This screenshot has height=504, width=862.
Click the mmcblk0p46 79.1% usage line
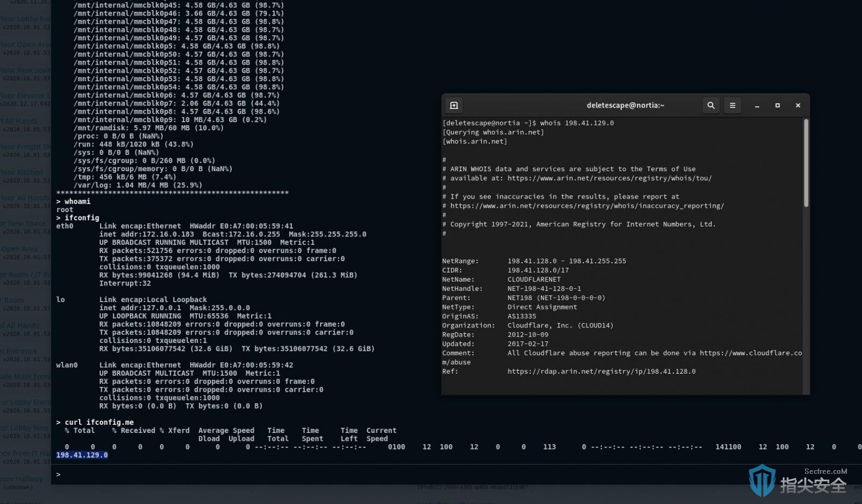[x=179, y=13]
